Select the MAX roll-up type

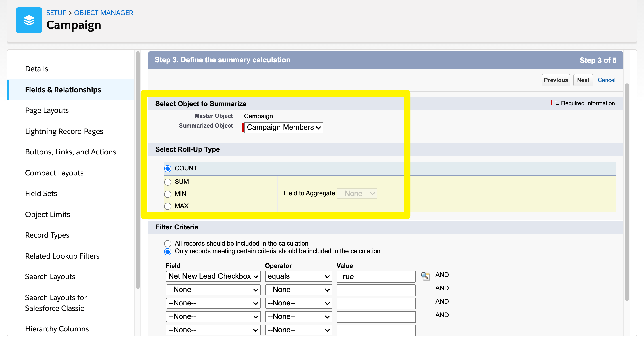pyautogui.click(x=168, y=206)
